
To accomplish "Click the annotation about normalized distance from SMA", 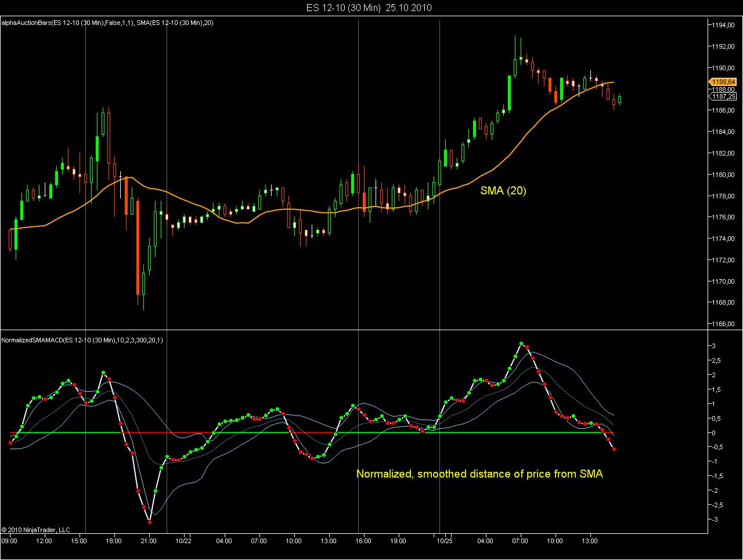I will (479, 474).
